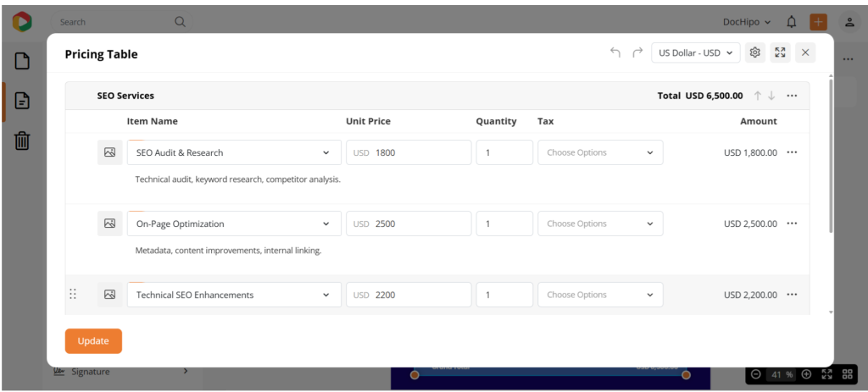The image size is (868, 392).
Task: Click quantity field for On-Page Optimization
Action: tap(504, 224)
